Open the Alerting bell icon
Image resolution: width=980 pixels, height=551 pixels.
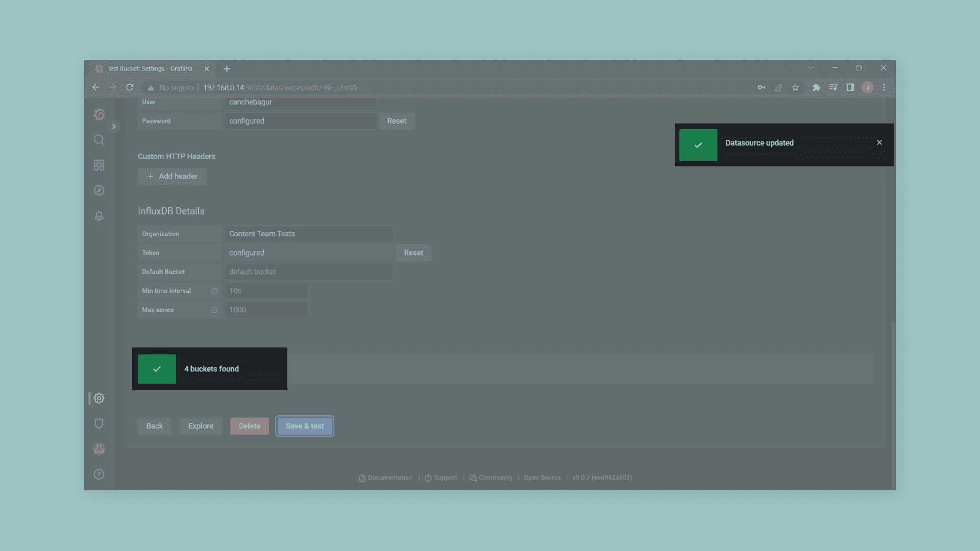[x=99, y=216]
